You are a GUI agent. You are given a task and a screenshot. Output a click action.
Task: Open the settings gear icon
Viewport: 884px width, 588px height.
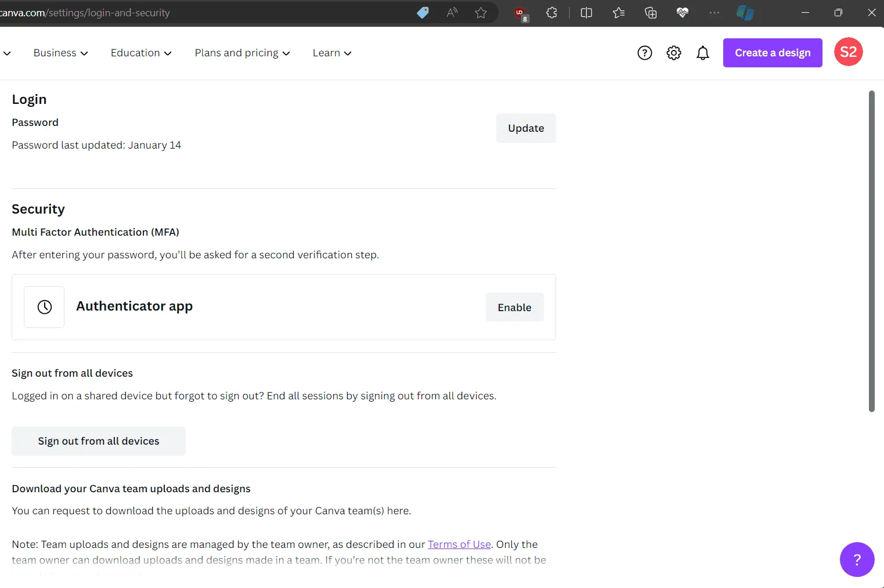click(x=674, y=53)
